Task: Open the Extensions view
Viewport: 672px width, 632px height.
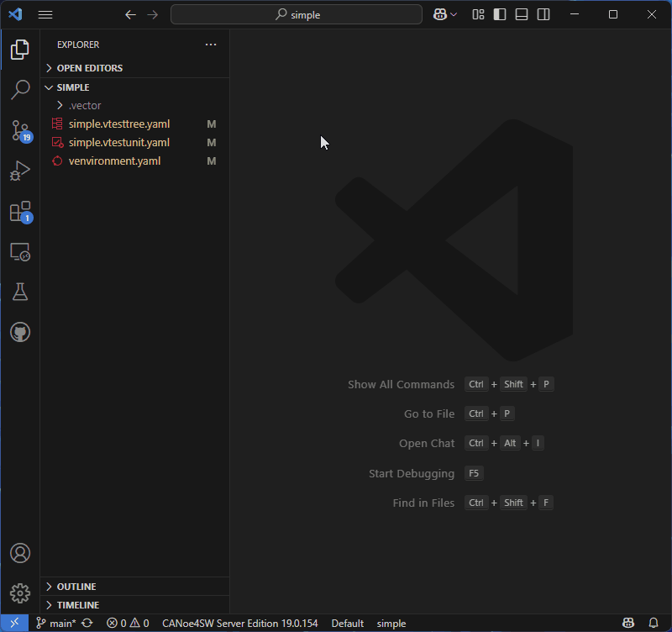Action: (19, 211)
